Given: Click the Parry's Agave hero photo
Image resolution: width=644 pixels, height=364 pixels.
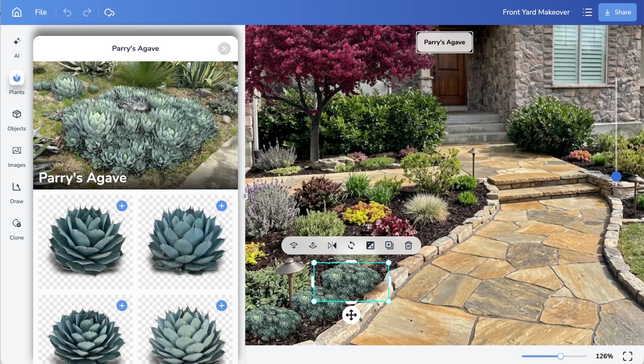Looking at the screenshot, I should [136, 125].
